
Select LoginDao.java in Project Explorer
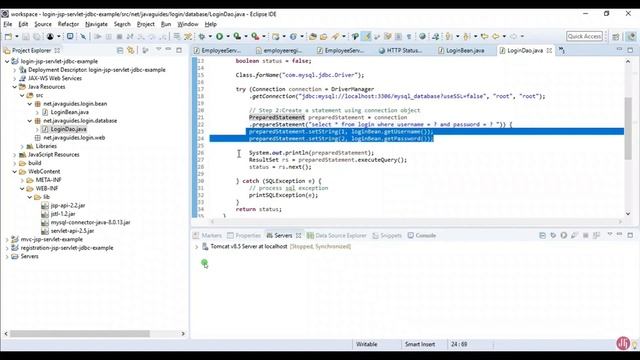[69, 129]
